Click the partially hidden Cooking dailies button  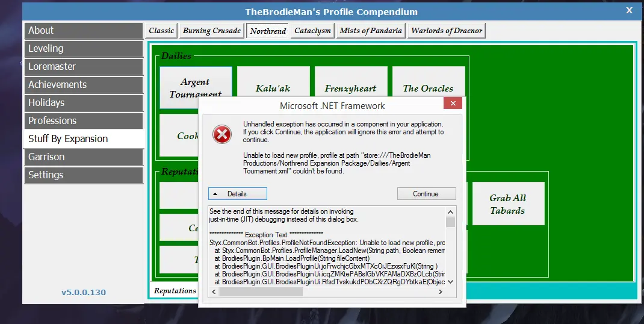pyautogui.click(x=179, y=136)
